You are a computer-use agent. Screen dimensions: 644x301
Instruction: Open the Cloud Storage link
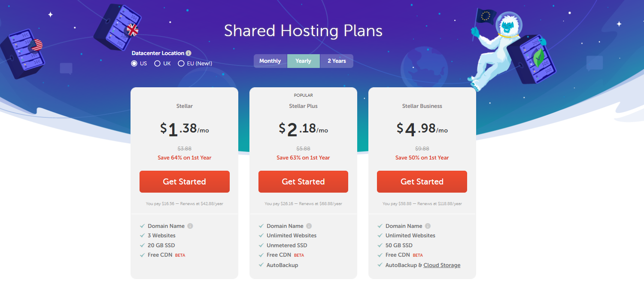point(442,265)
